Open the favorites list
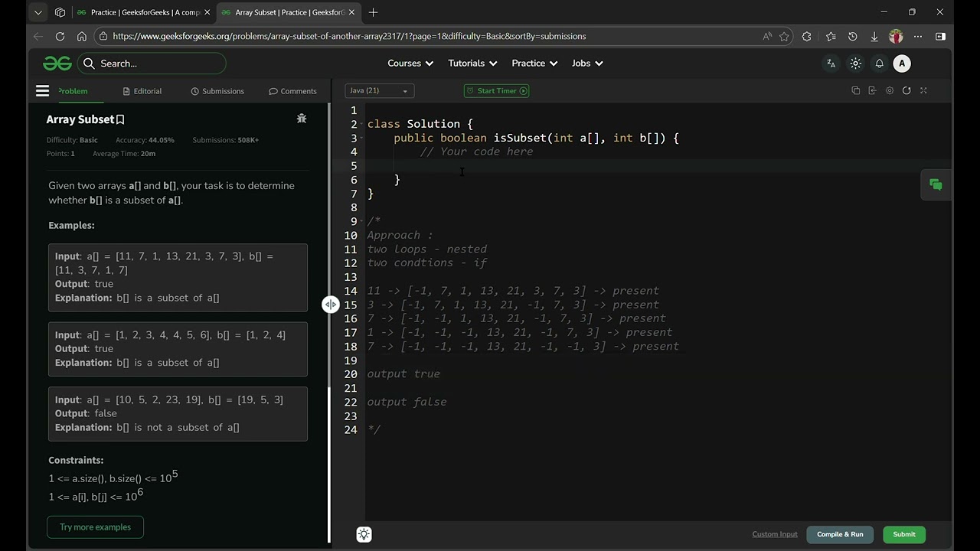Viewport: 980px width, 551px height. (831, 36)
